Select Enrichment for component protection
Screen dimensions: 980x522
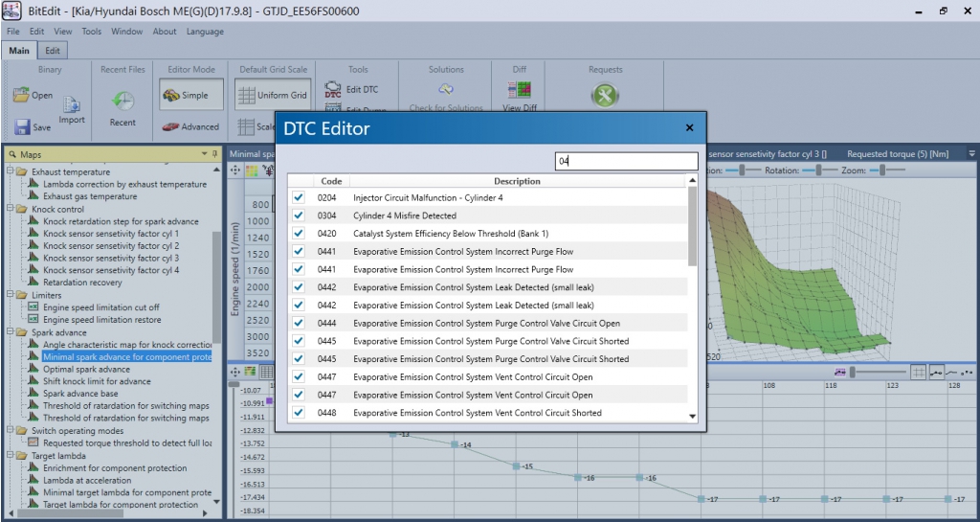click(x=115, y=467)
